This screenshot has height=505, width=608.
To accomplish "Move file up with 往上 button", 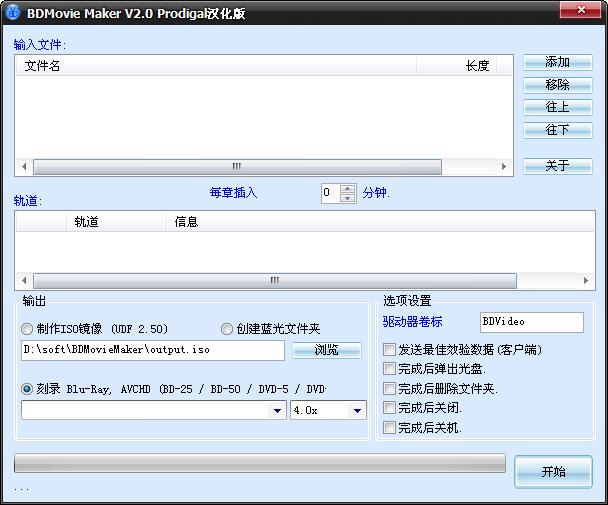I will tap(558, 107).
